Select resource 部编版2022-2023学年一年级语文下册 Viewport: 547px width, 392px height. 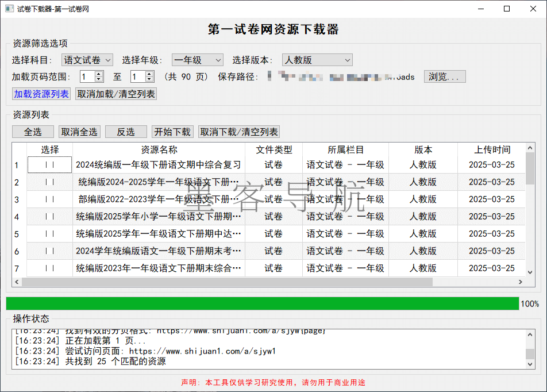(x=159, y=199)
